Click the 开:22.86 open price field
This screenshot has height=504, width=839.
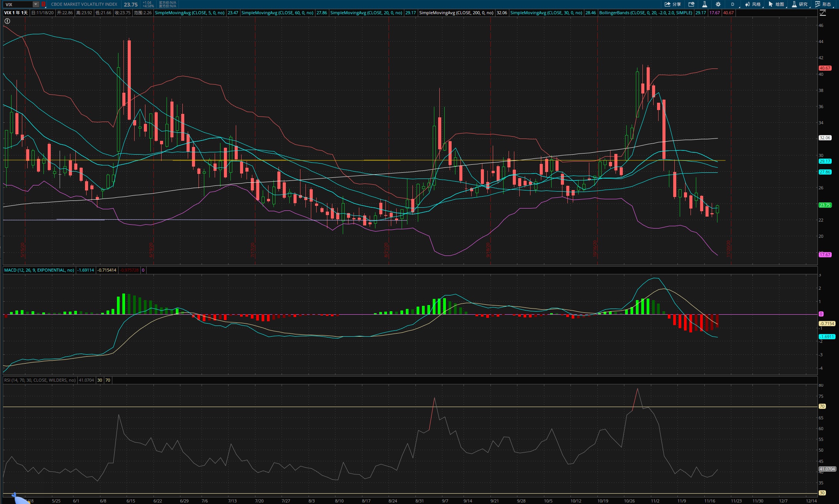(65, 13)
